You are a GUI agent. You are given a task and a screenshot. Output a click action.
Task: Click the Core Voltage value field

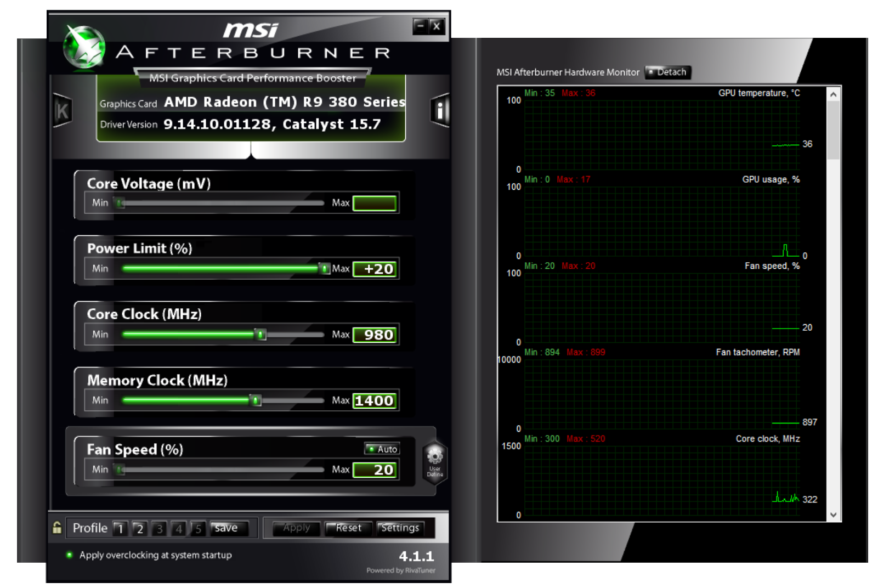pos(375,203)
